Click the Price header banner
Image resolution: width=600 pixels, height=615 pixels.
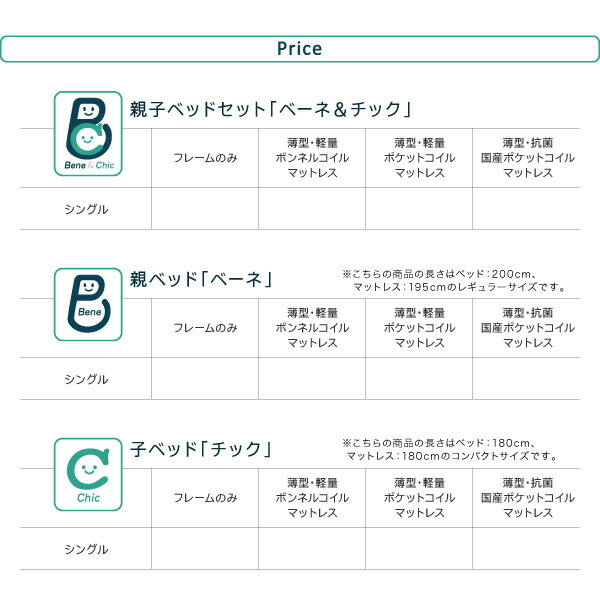(x=300, y=49)
